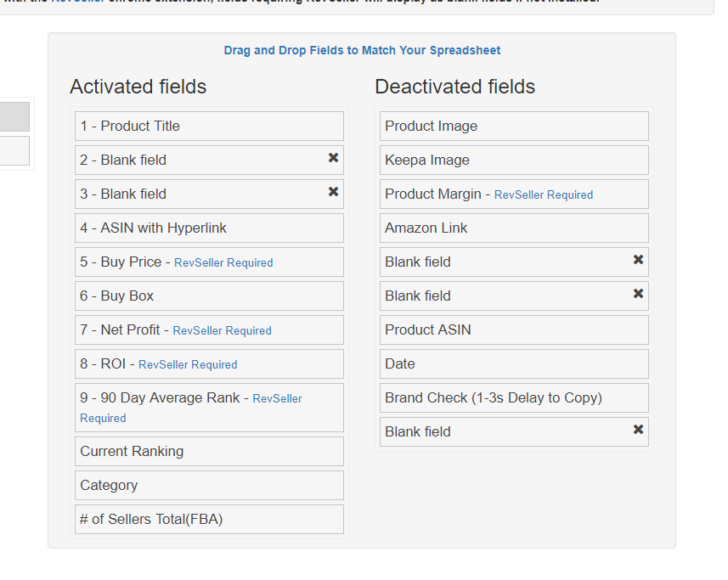Select the ASIN with Hyperlink field
Viewport: 728px width, 580px height.
208,228
